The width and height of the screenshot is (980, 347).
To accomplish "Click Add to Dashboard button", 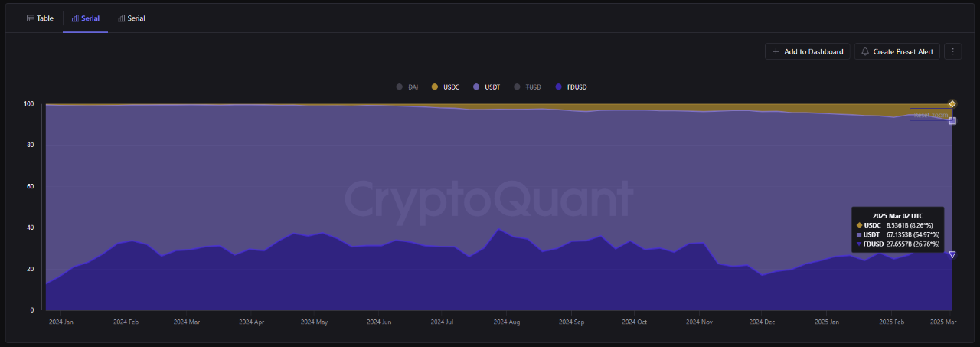I will [x=807, y=51].
